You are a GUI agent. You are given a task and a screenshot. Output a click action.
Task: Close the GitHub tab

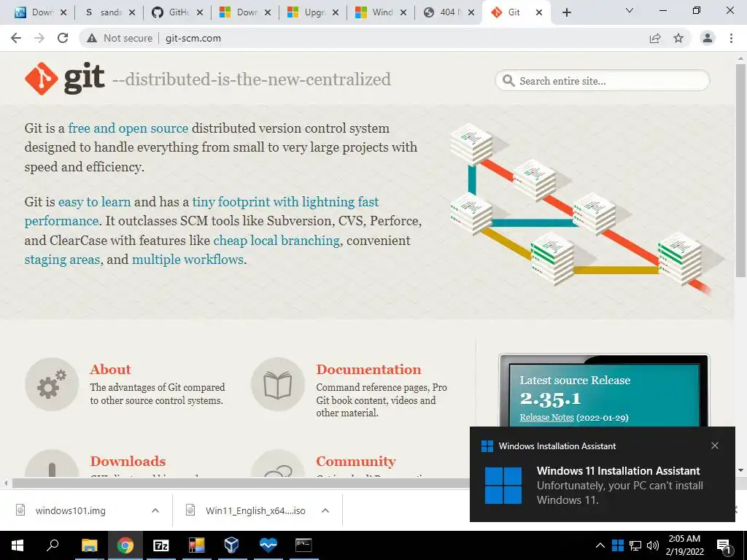(x=200, y=12)
